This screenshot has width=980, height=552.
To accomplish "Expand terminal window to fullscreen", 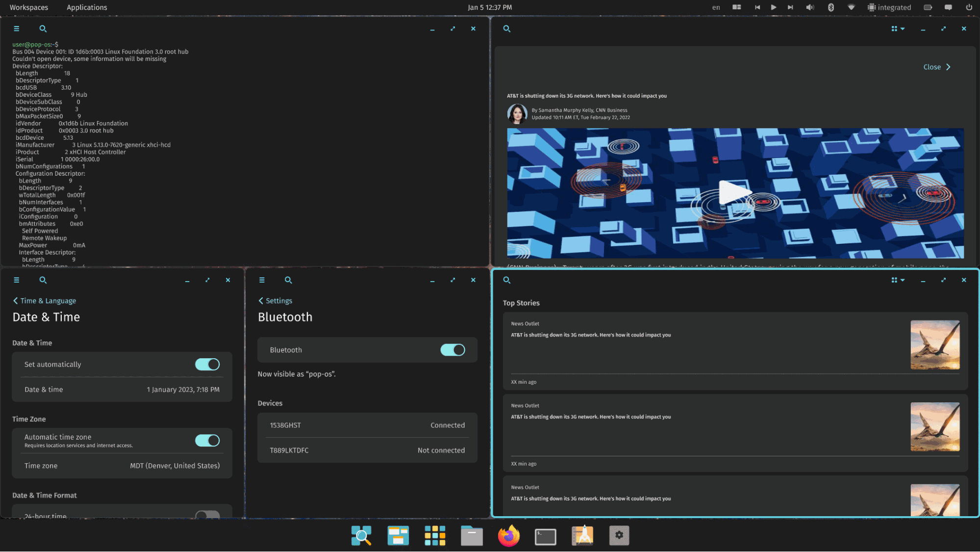I will tap(452, 28).
